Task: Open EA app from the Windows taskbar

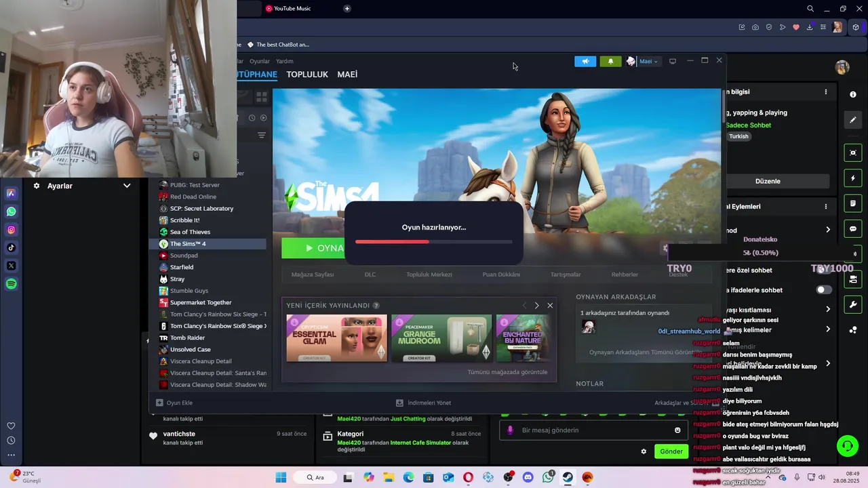Action: coord(587,478)
